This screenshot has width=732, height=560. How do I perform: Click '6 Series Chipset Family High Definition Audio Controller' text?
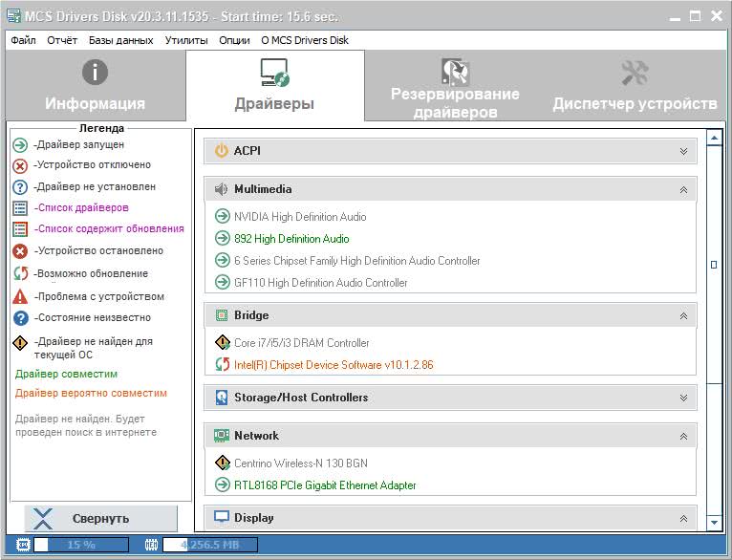click(357, 260)
